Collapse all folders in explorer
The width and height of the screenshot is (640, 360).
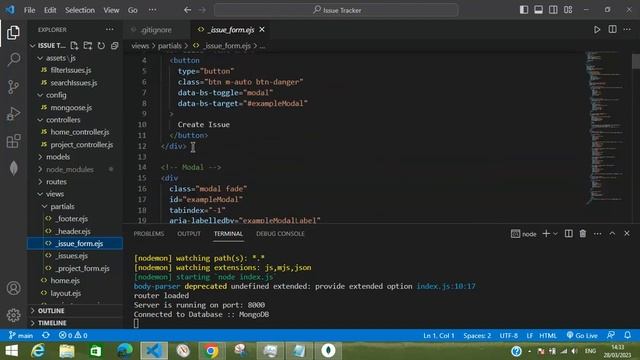(115, 46)
